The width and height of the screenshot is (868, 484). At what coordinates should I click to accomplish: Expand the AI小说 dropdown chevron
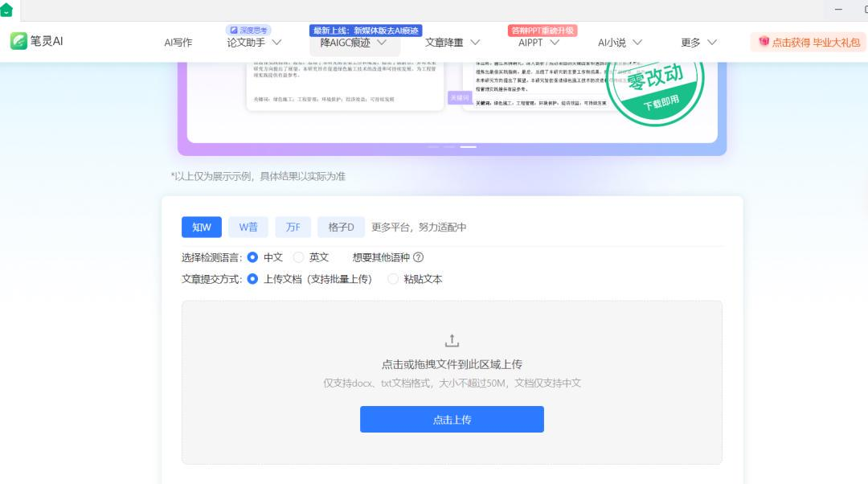pyautogui.click(x=637, y=43)
